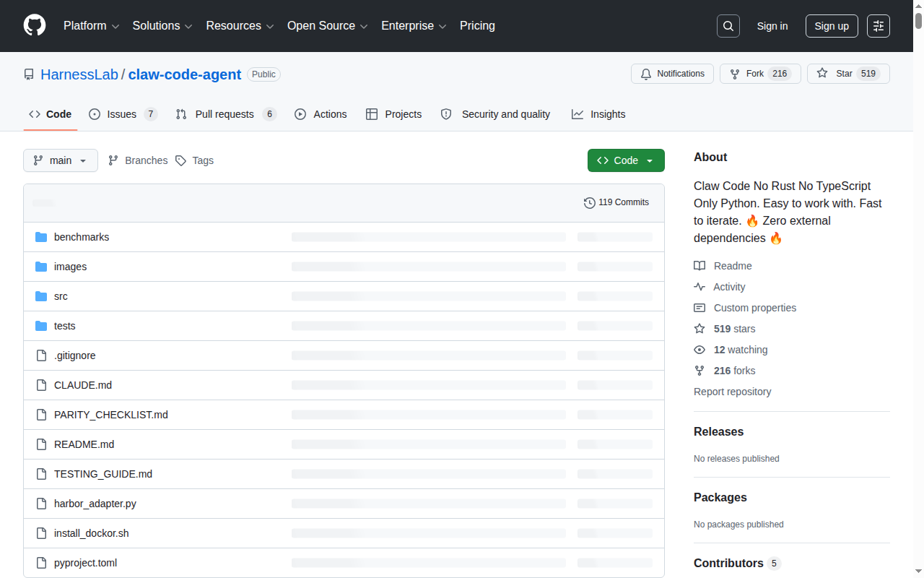Image resolution: width=924 pixels, height=578 pixels.
Task: Click the Fork count 216 badge
Action: point(780,74)
